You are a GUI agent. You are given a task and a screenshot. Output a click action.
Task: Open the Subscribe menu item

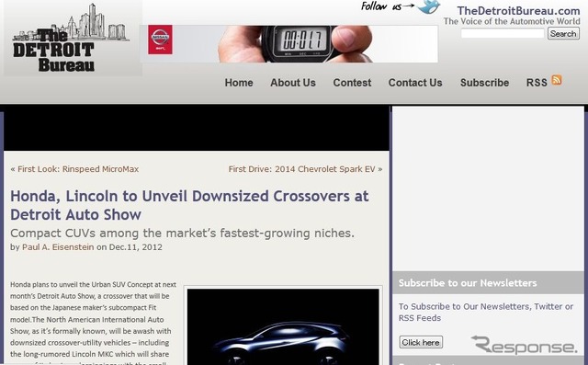click(484, 83)
